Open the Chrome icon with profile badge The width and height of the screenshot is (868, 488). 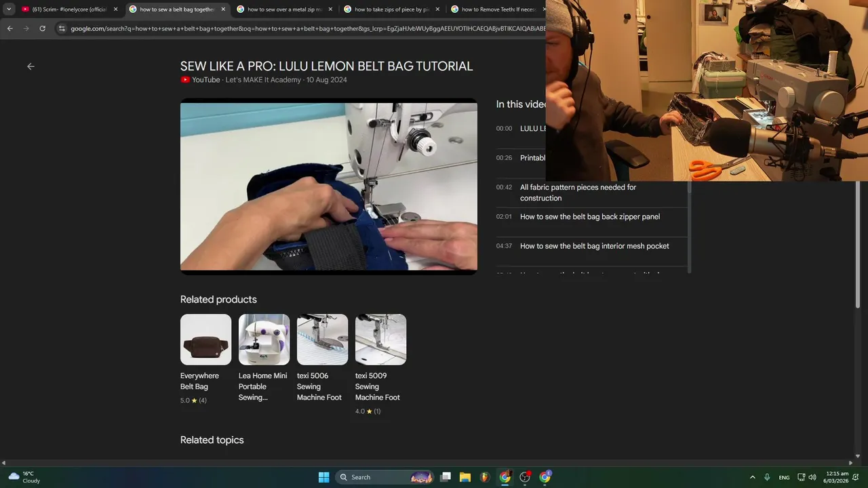pos(545,477)
